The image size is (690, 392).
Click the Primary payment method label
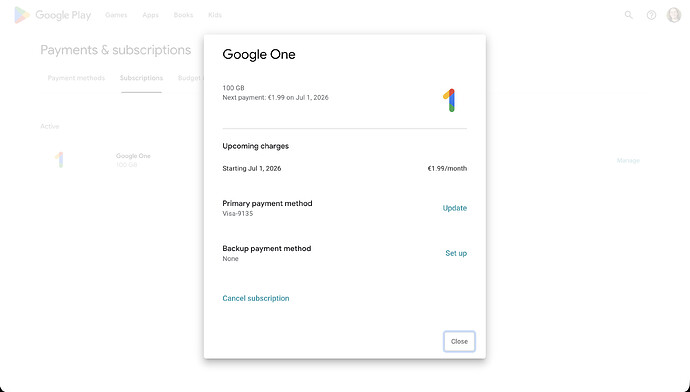pyautogui.click(x=267, y=203)
